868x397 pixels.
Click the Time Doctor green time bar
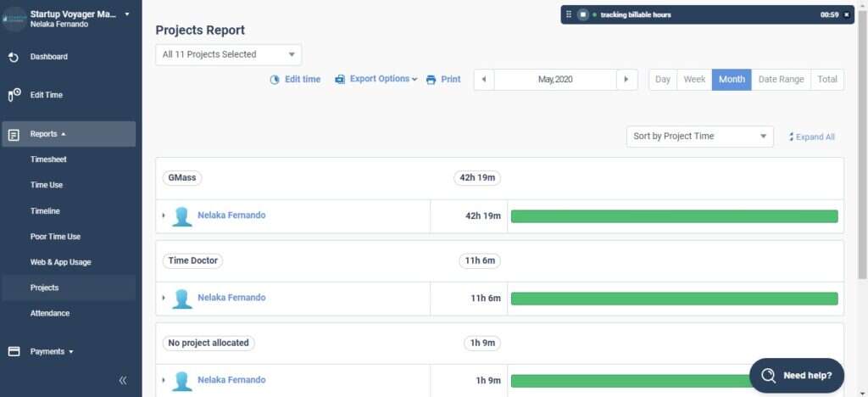(674, 299)
